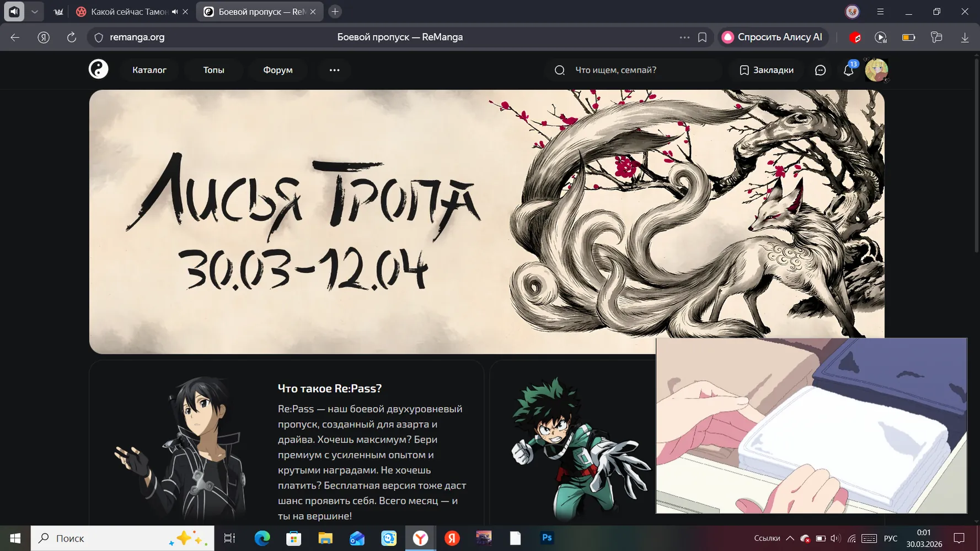Click the Лисья Тропа event banner

(x=487, y=222)
